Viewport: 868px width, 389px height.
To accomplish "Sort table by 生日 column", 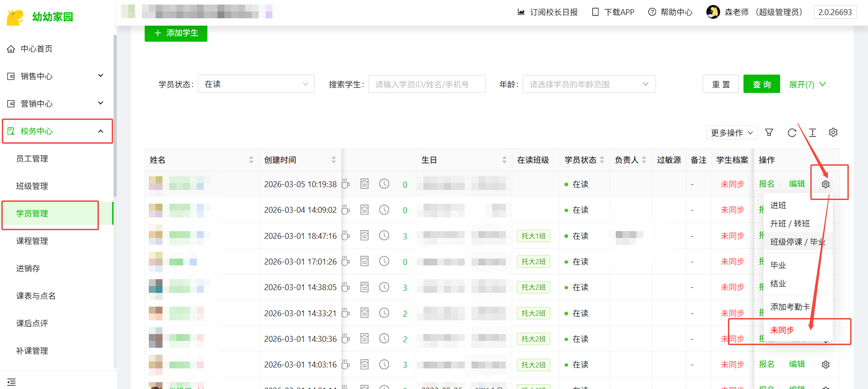I will point(504,160).
